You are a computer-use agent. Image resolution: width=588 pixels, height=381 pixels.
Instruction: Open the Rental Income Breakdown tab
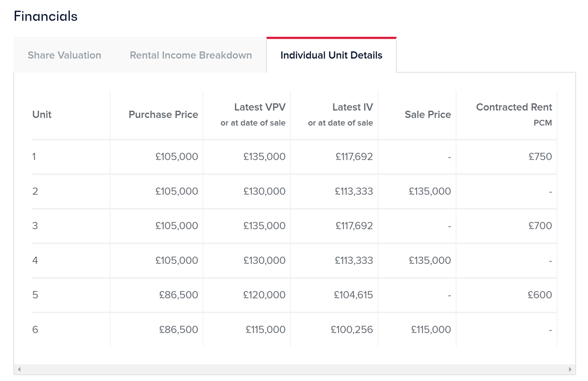tap(191, 55)
